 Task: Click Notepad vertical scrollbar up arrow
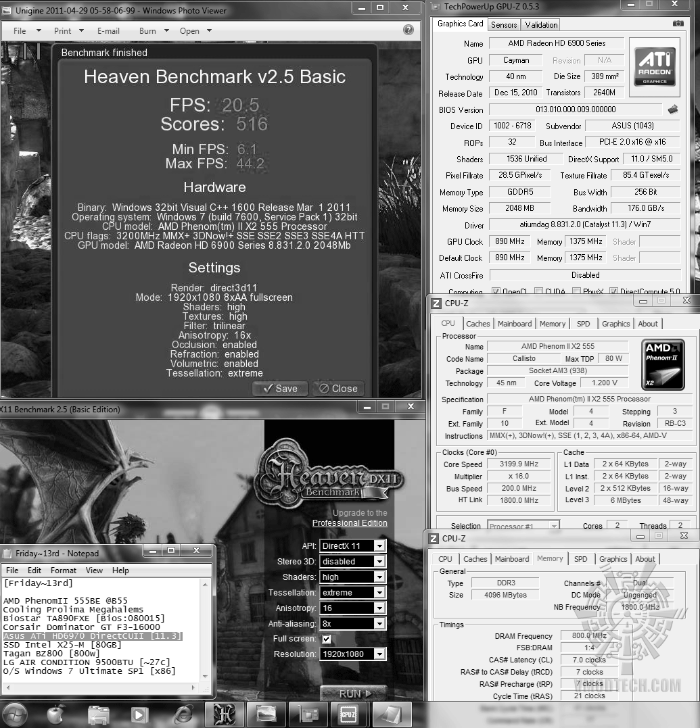click(206, 585)
